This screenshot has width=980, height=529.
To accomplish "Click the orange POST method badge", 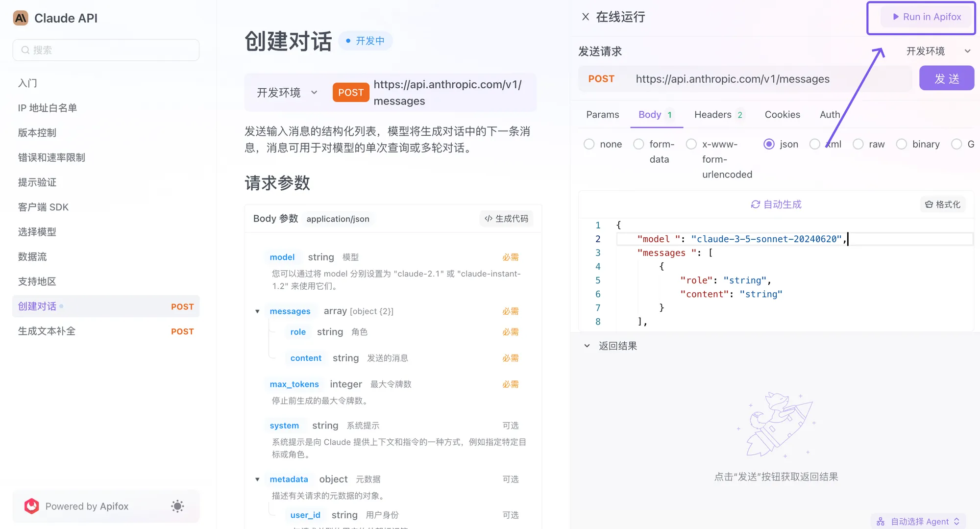I will (351, 92).
